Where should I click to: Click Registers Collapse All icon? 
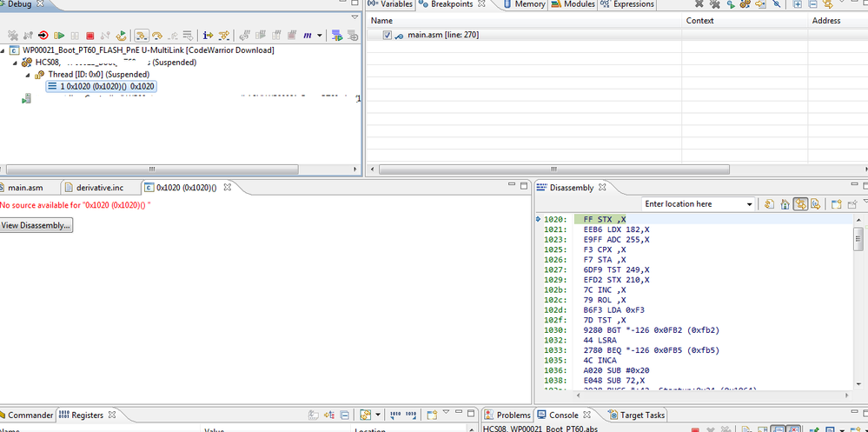click(344, 415)
